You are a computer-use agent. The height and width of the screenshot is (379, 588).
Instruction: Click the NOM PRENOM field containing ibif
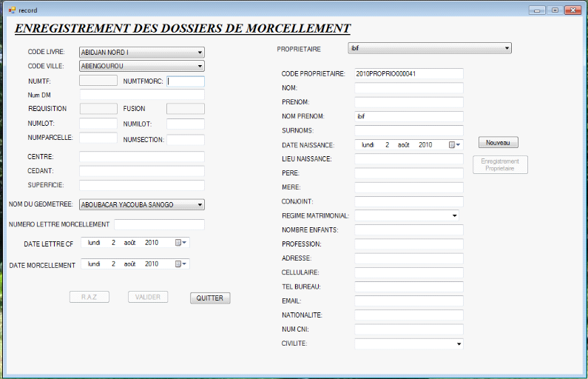click(x=409, y=116)
